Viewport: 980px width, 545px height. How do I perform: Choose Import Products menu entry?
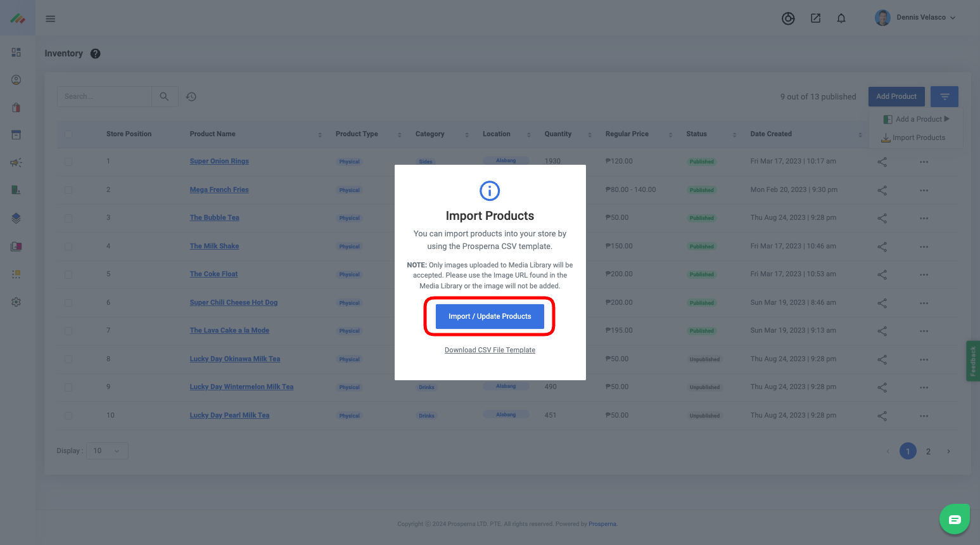click(x=917, y=138)
